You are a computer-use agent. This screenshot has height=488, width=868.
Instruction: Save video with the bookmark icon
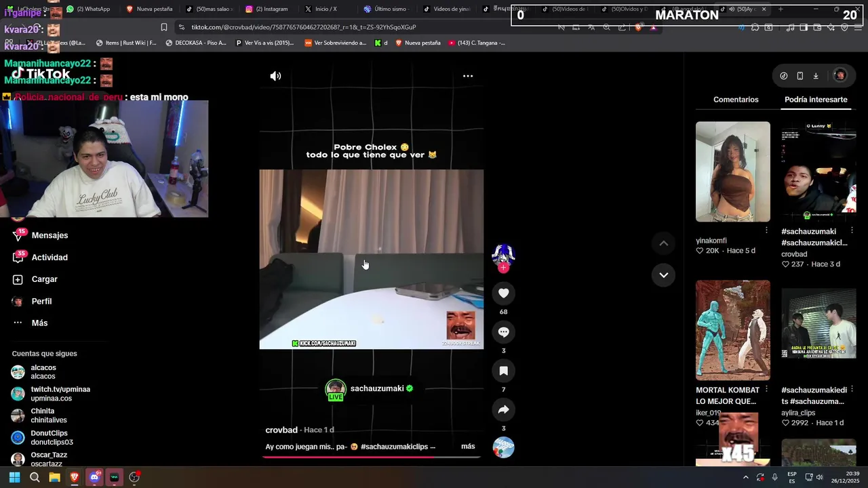503,371
